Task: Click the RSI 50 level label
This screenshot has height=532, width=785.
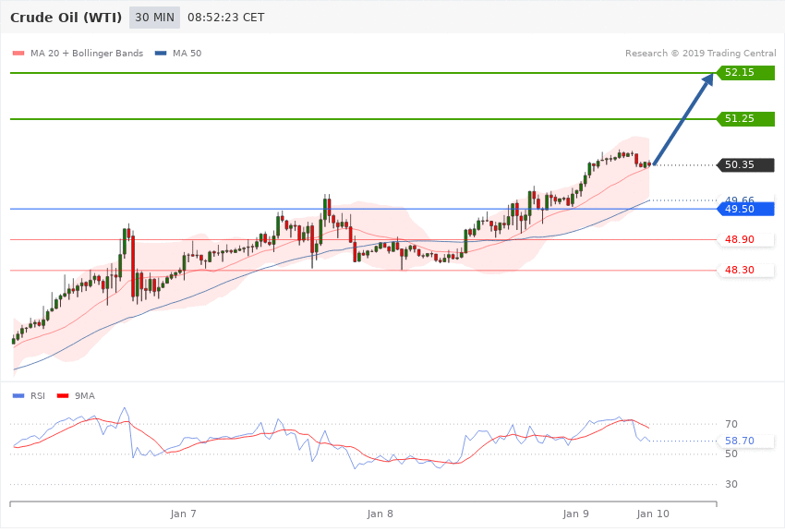Action: click(731, 453)
